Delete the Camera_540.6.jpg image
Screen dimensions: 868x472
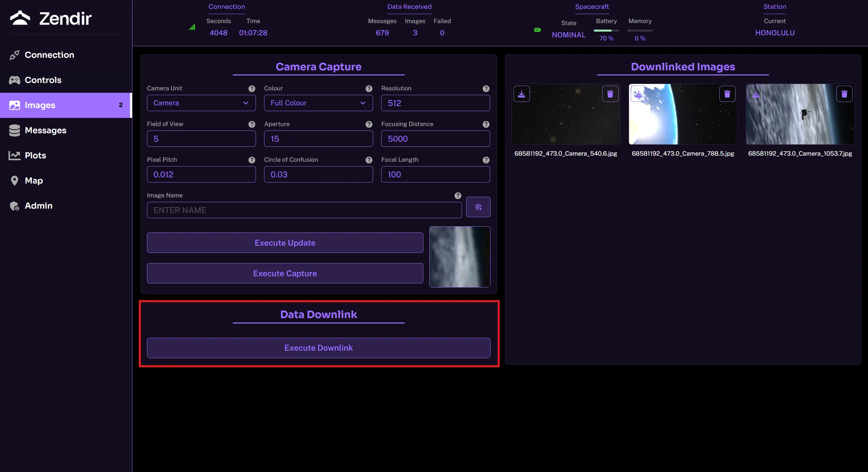coord(610,94)
